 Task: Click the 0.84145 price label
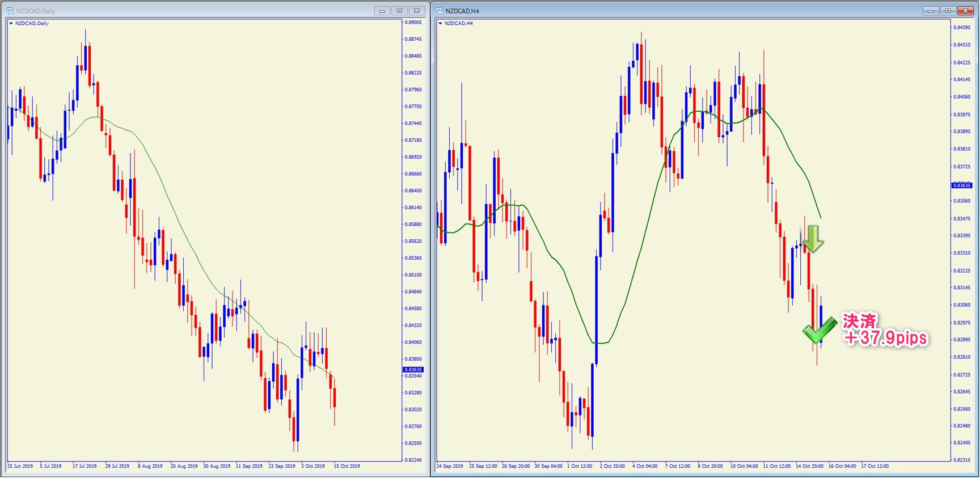point(962,79)
